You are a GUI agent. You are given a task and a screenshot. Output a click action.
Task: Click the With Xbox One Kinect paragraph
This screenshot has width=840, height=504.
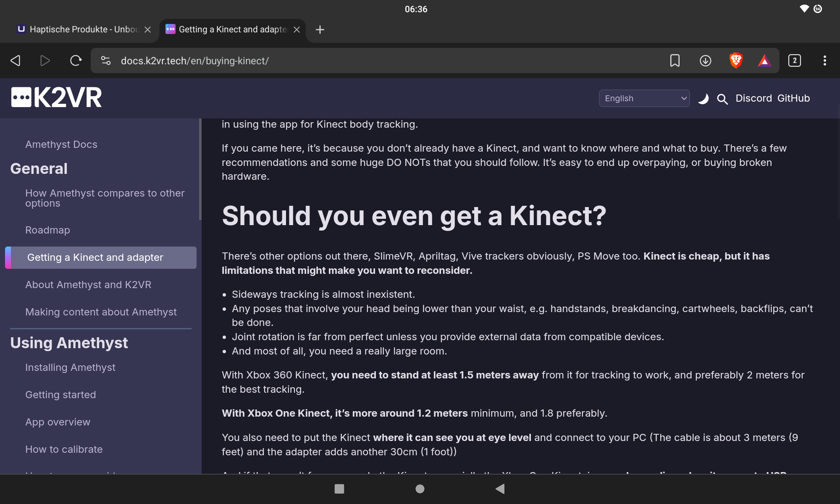[x=414, y=413]
